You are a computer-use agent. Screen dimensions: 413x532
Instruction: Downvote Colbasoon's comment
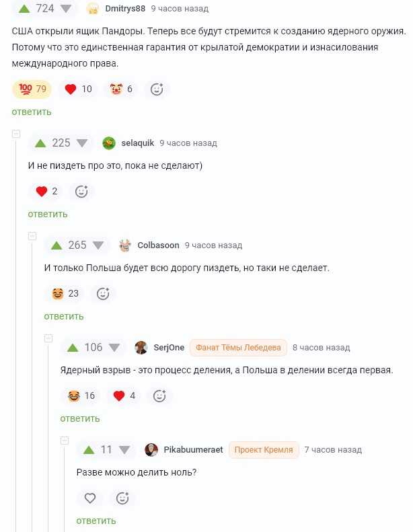(98, 245)
